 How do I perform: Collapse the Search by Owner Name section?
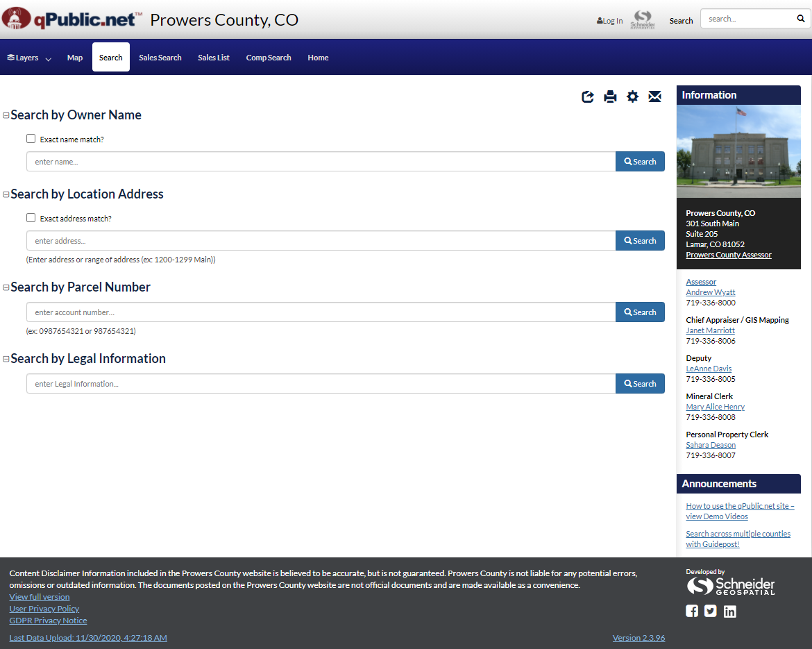(6, 115)
